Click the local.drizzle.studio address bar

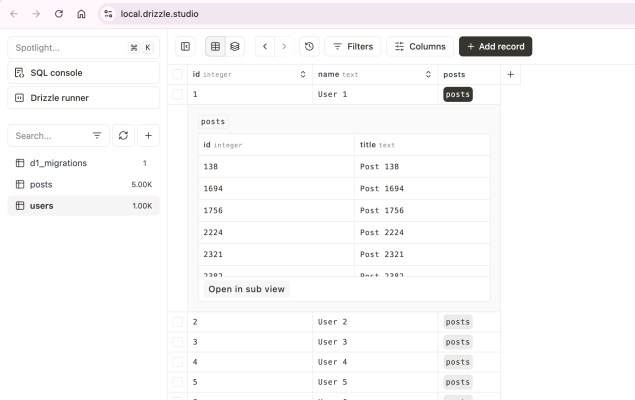[160, 14]
